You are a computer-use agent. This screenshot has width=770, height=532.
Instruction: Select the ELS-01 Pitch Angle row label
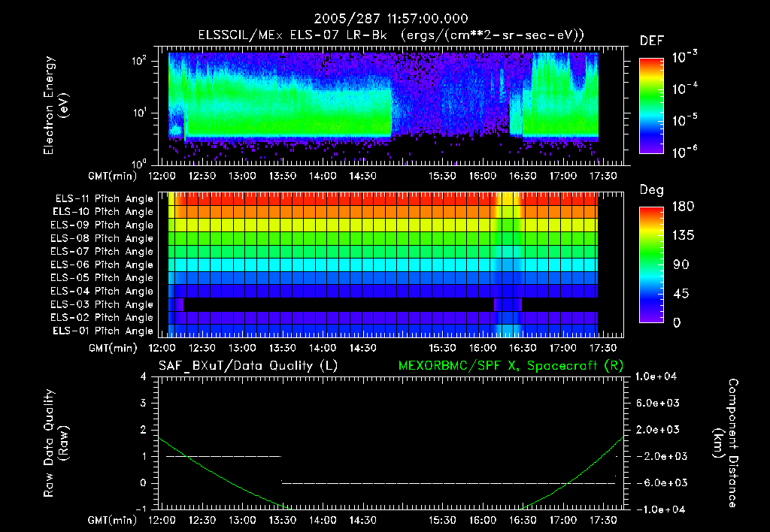point(102,331)
